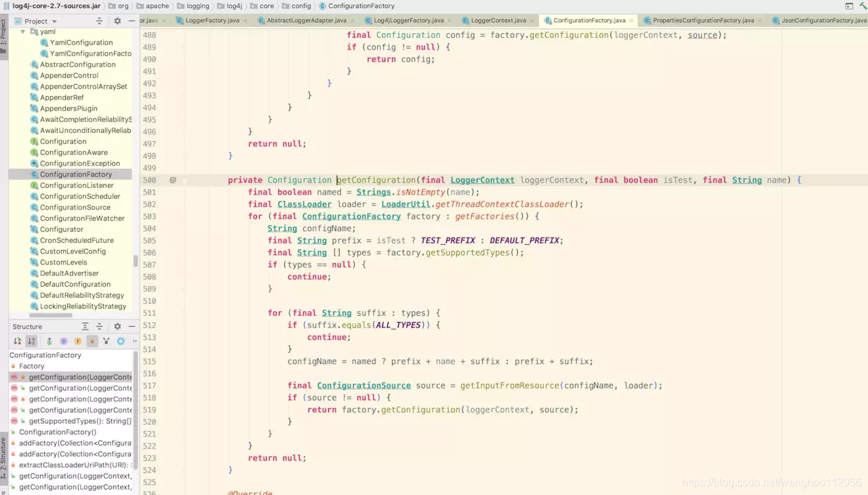The height and width of the screenshot is (495, 868).
Task: Toggle show fields filter in Structure
Action: click(78, 341)
